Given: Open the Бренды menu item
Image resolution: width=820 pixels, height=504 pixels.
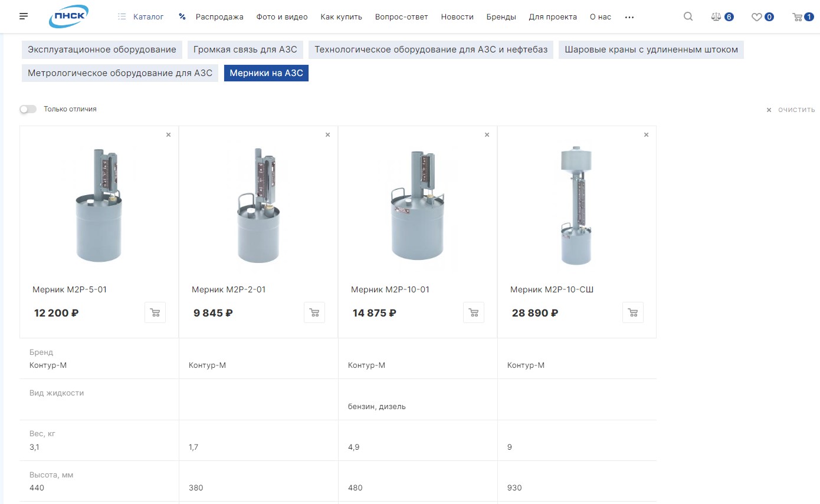Looking at the screenshot, I should 501,17.
